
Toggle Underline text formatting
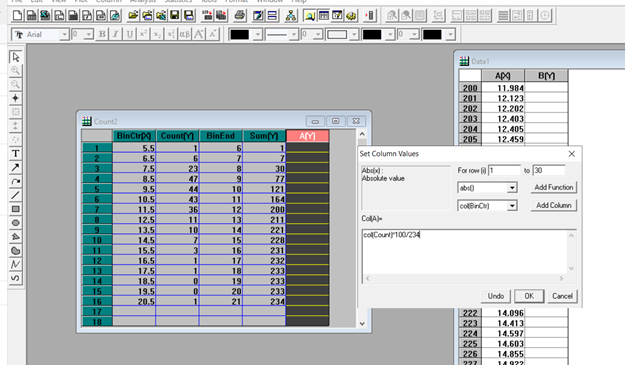click(130, 34)
